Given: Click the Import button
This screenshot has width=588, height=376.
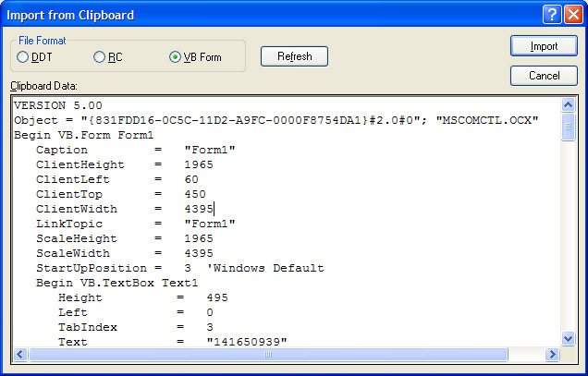Looking at the screenshot, I should pos(544,46).
